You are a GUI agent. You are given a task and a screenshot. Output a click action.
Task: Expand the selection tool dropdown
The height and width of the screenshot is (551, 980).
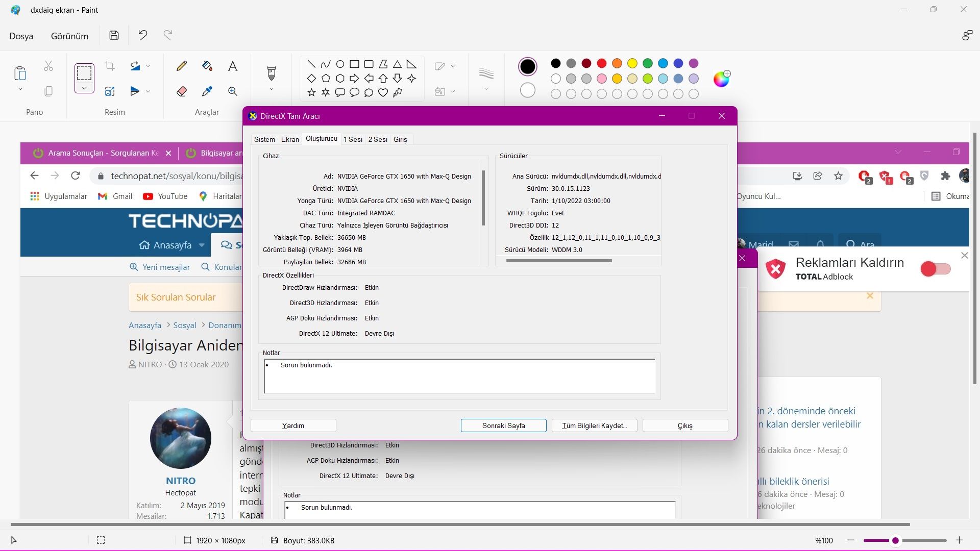pos(84,88)
